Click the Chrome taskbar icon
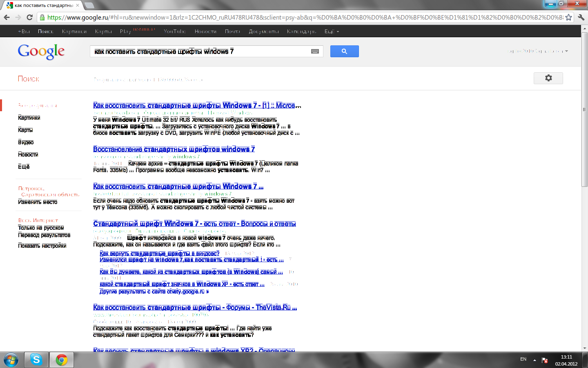Image resolution: width=588 pixels, height=368 pixels. tap(62, 360)
